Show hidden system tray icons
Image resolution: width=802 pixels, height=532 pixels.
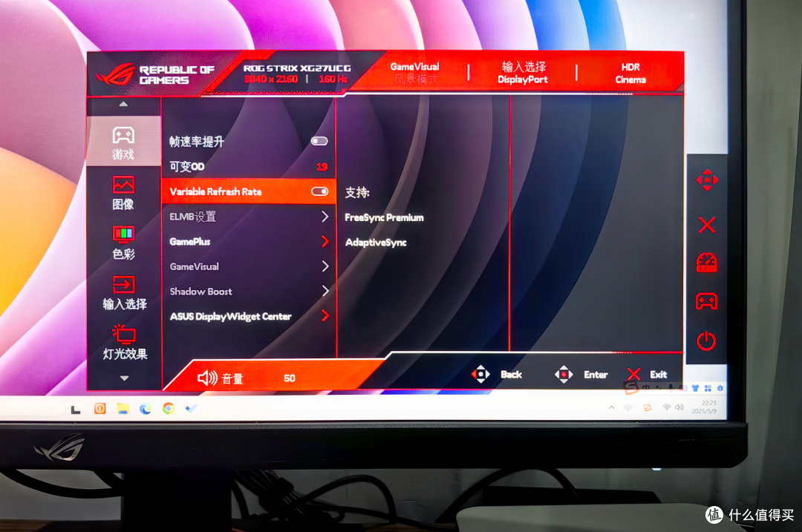[x=611, y=407]
